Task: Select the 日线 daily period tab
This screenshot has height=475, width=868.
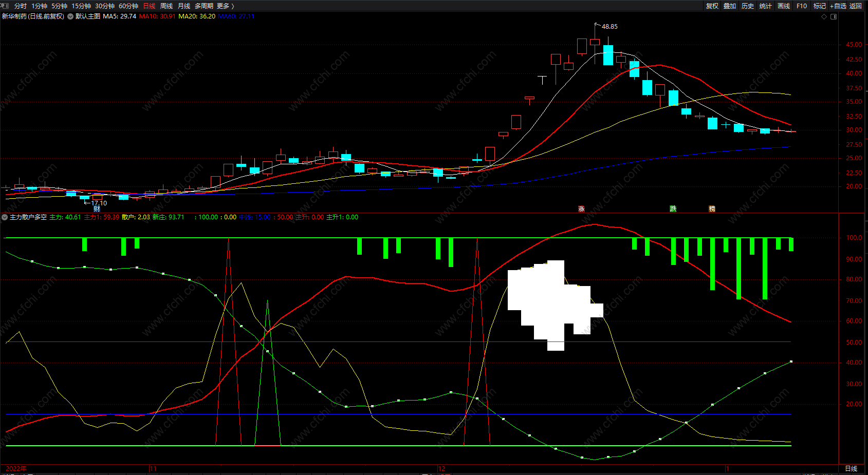Action: 149,6
